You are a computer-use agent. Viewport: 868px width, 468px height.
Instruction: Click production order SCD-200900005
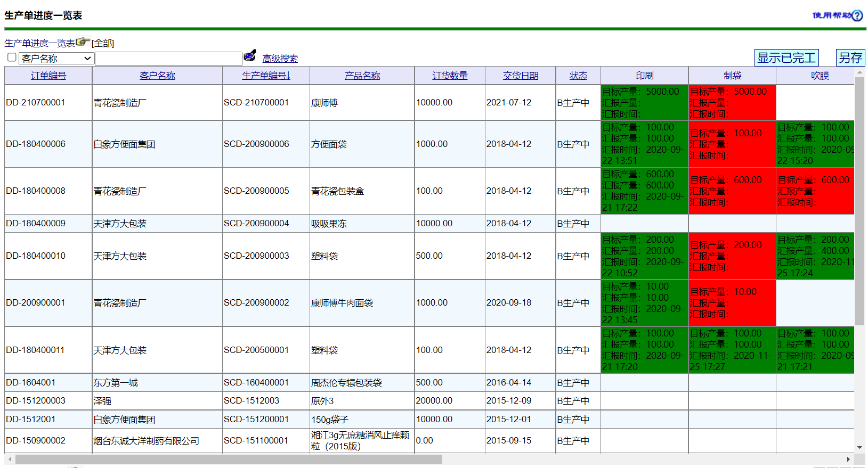coord(256,191)
